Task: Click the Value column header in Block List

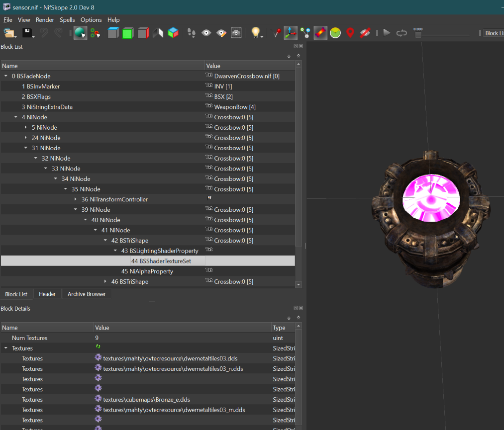Action: click(x=250, y=66)
